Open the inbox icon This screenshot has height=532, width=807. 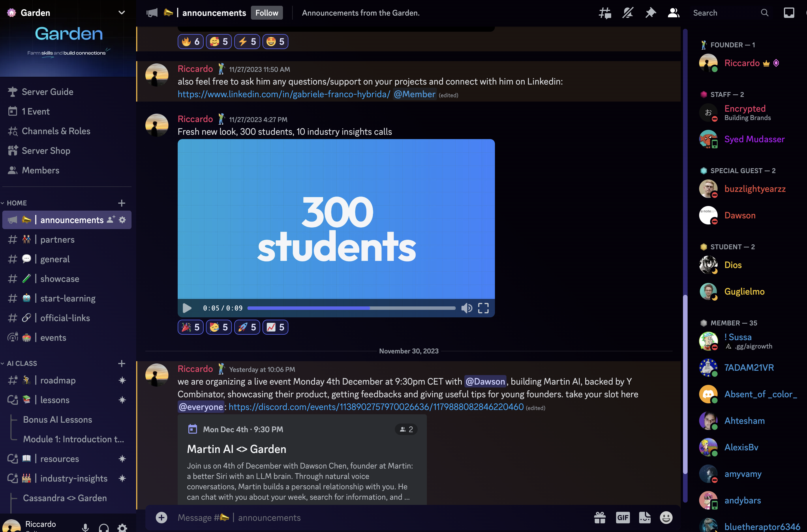pos(789,13)
